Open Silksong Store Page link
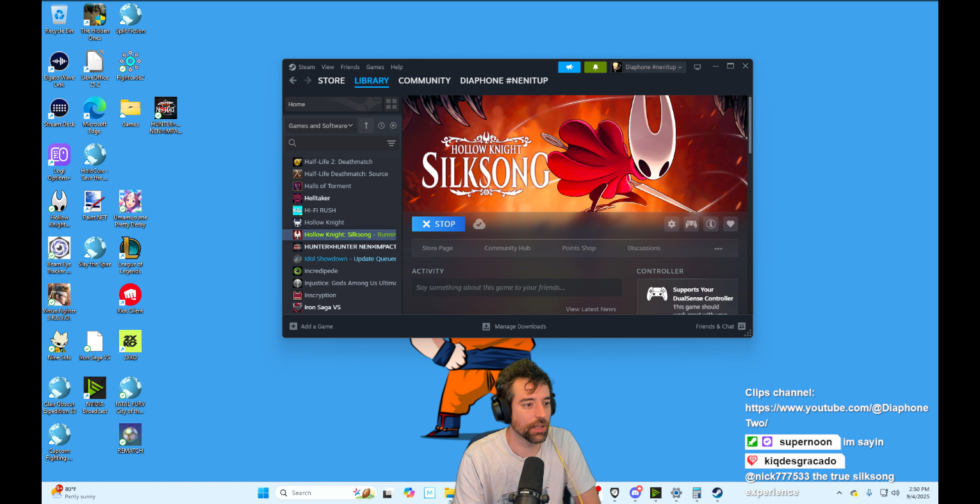980x504 pixels. [x=437, y=248]
